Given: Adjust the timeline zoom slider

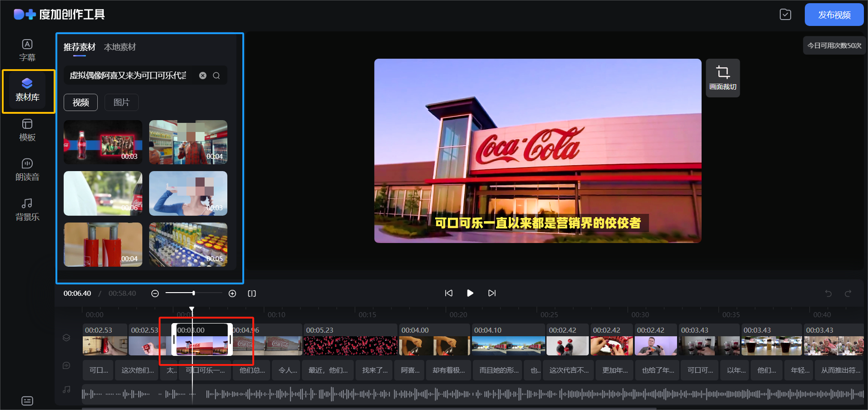Looking at the screenshot, I should click(x=194, y=293).
